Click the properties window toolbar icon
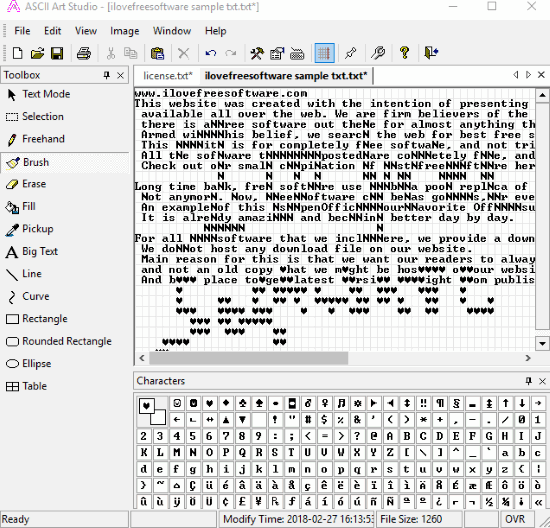The width and height of the screenshot is (550, 528). coord(277,53)
